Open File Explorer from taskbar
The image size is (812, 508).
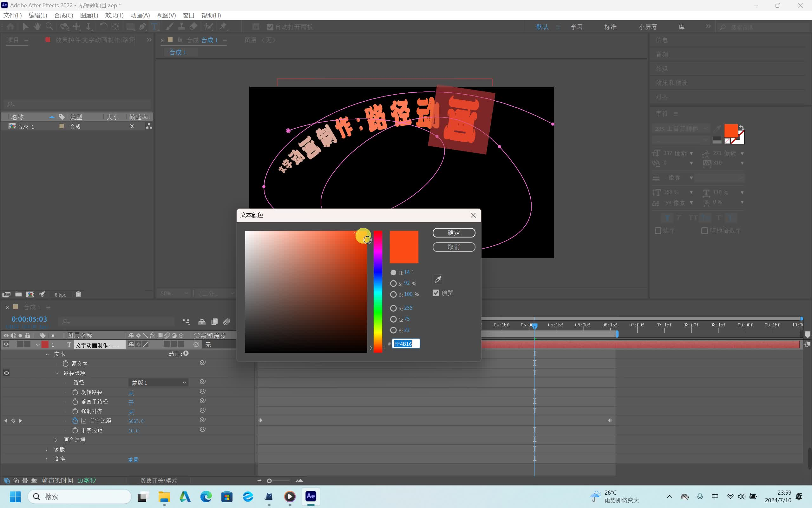[x=164, y=496]
